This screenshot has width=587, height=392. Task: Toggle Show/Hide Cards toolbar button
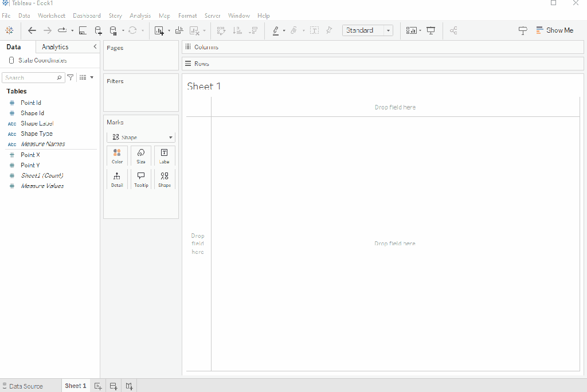[411, 30]
